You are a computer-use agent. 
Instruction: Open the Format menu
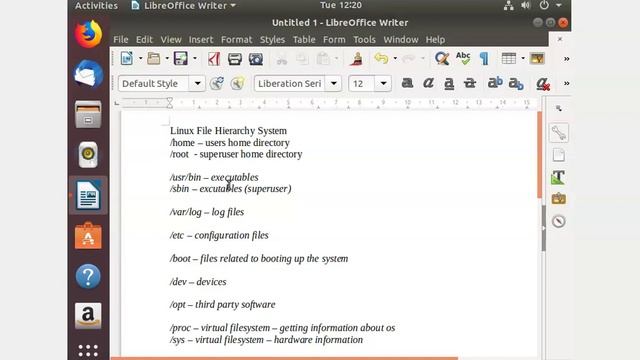(237, 40)
